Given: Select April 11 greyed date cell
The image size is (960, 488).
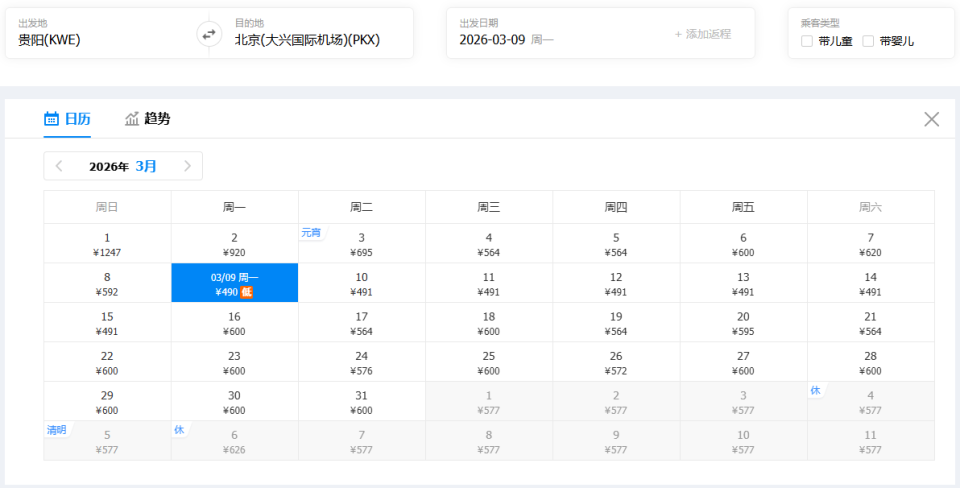Looking at the screenshot, I should tap(871, 441).
